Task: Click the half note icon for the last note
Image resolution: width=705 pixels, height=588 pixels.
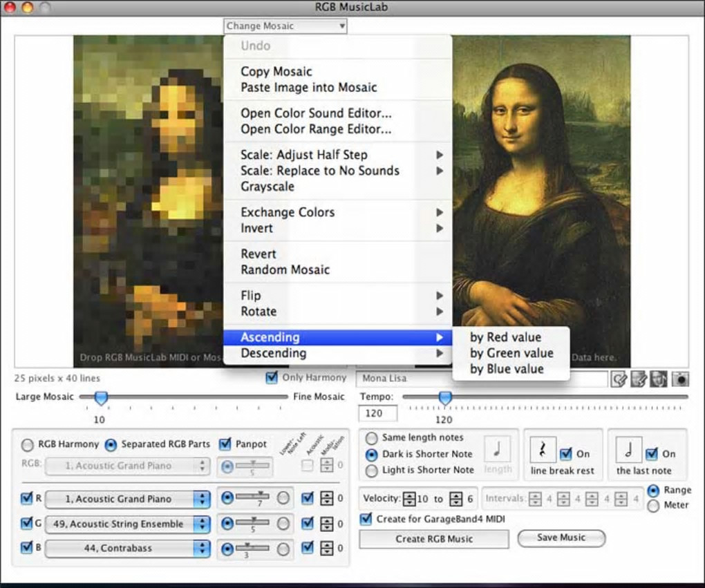Action: pos(628,450)
